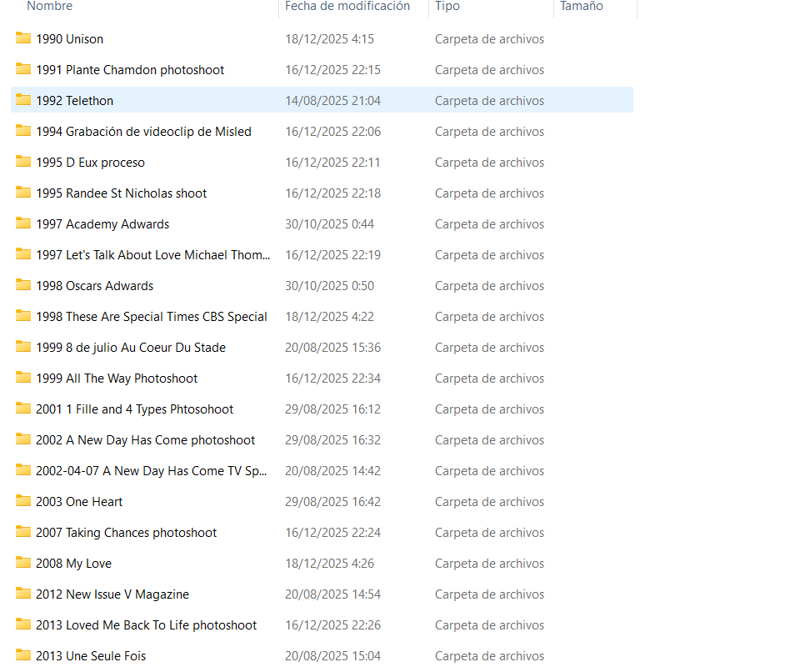The height and width of the screenshot is (672, 790).
Task: Select folder icon for 1997 Academy Adwards
Action: (23, 223)
